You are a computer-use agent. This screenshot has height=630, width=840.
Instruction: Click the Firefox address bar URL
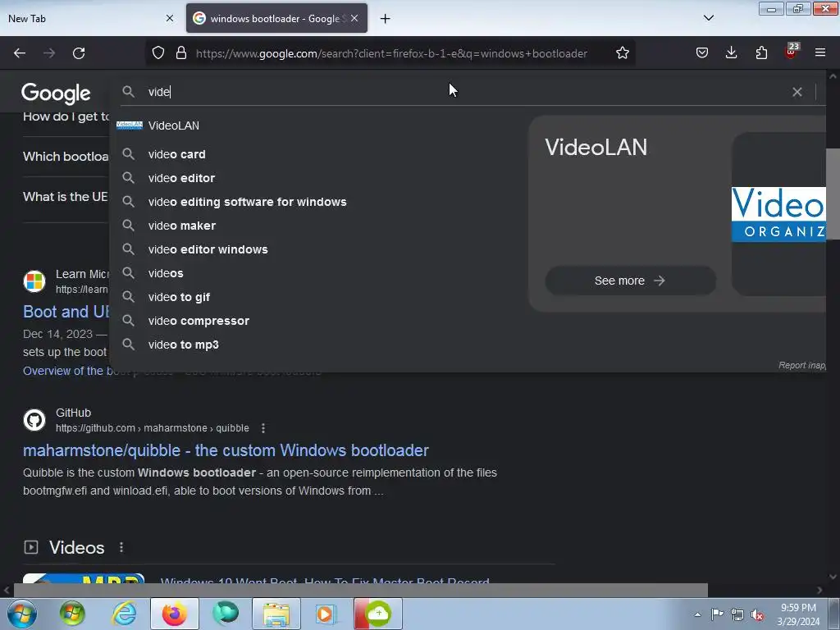point(391,53)
